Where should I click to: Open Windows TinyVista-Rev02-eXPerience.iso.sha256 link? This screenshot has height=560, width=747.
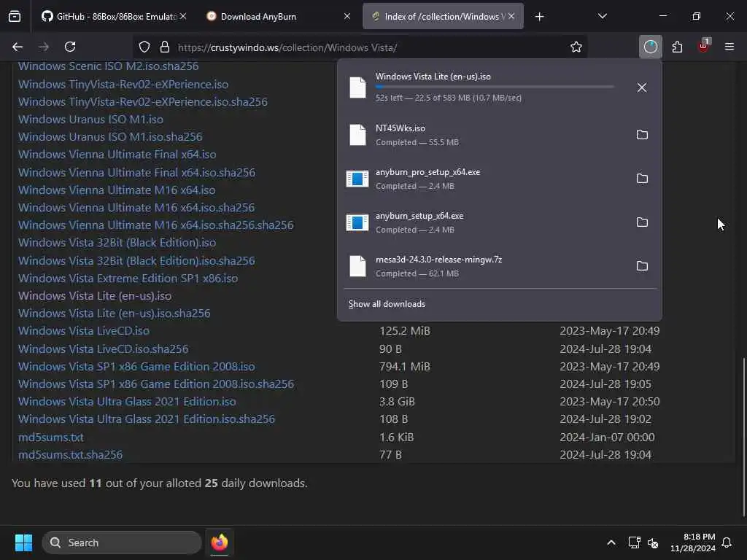143,102
